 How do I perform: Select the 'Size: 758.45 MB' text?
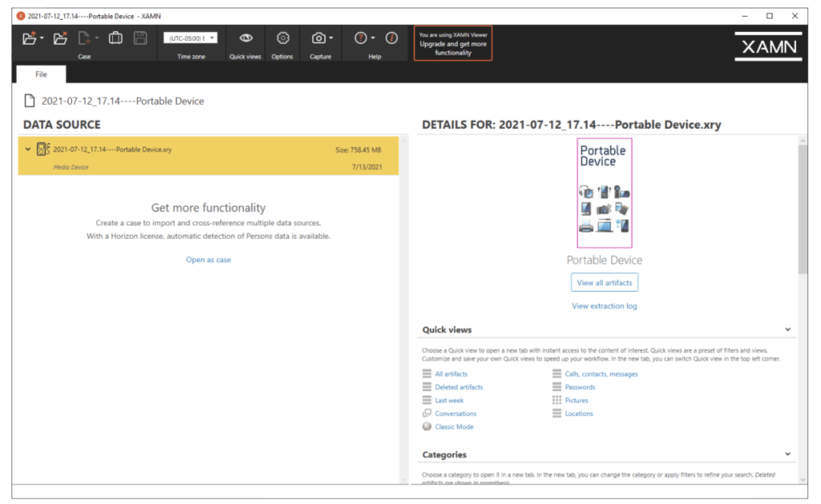[358, 150]
